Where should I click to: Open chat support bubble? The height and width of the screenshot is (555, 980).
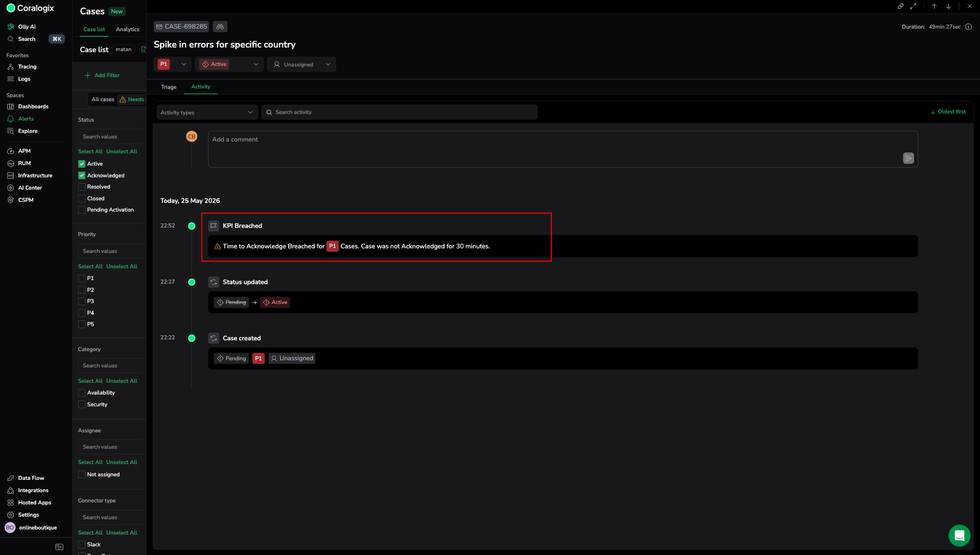(x=959, y=536)
